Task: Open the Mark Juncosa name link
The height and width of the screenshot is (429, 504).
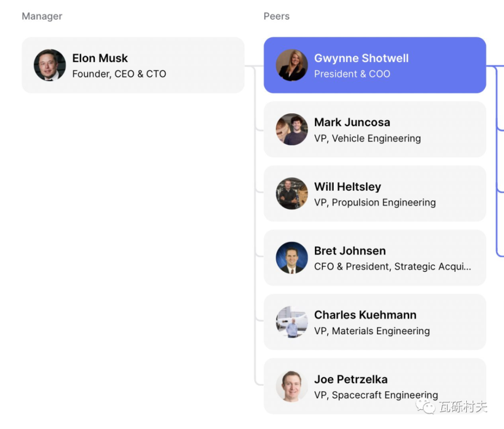Action: (352, 122)
